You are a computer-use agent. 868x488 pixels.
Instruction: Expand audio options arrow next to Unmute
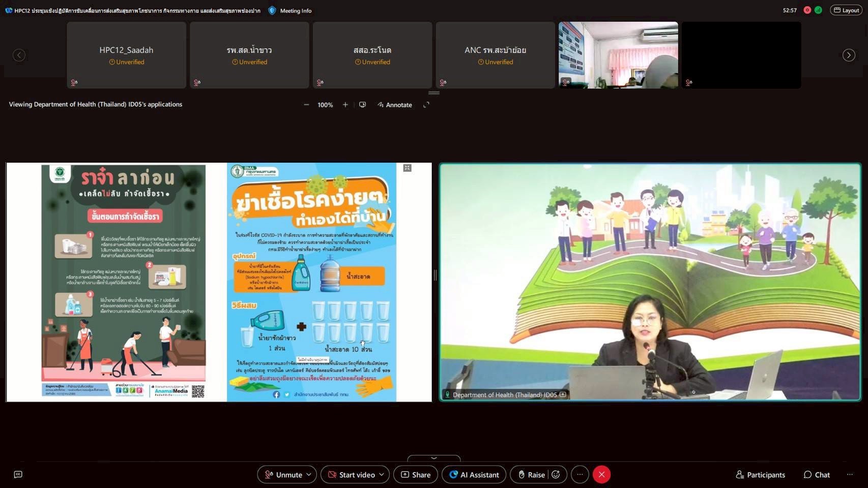(309, 474)
